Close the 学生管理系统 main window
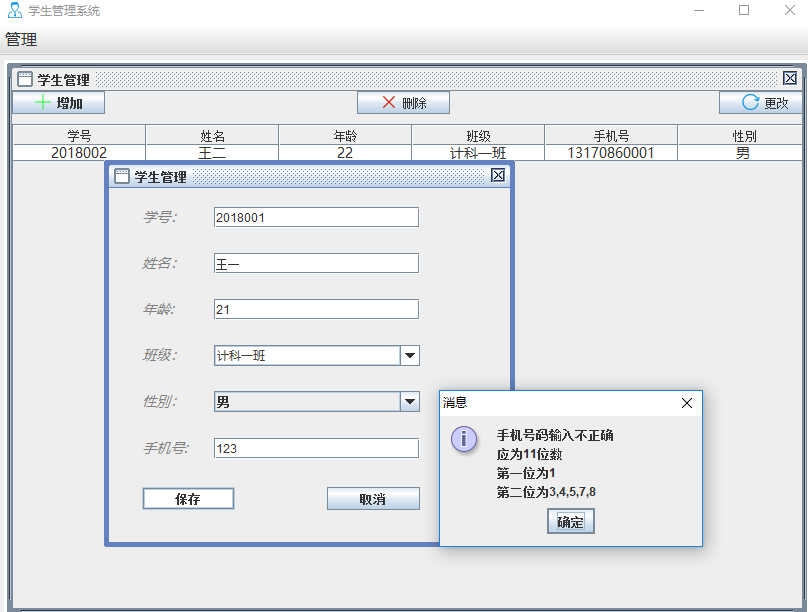 [x=789, y=10]
